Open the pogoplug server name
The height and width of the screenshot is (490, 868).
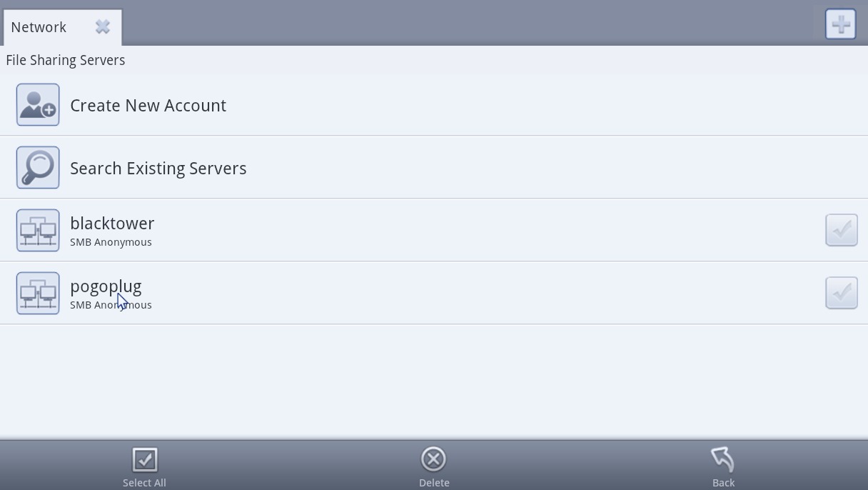coord(106,286)
